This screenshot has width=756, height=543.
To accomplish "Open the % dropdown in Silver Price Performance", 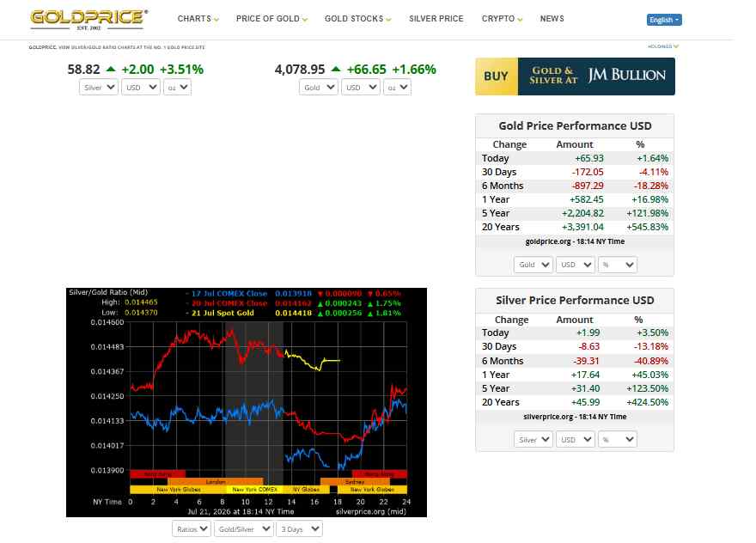I will 618,439.
